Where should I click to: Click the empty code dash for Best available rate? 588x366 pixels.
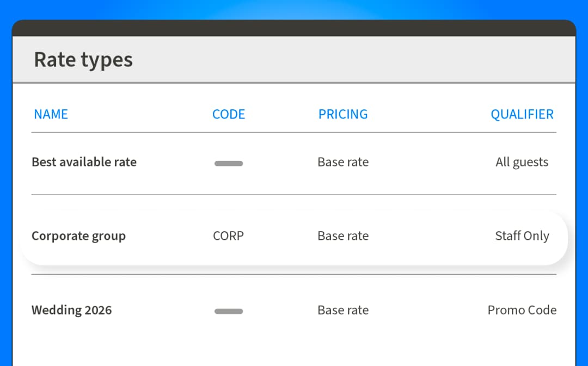coord(229,163)
